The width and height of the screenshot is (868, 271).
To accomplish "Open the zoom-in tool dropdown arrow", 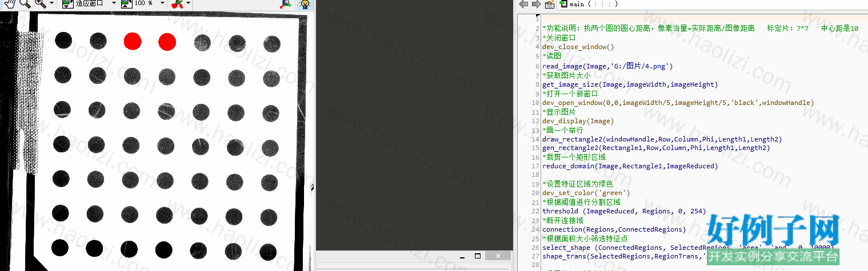I will (x=51, y=3).
